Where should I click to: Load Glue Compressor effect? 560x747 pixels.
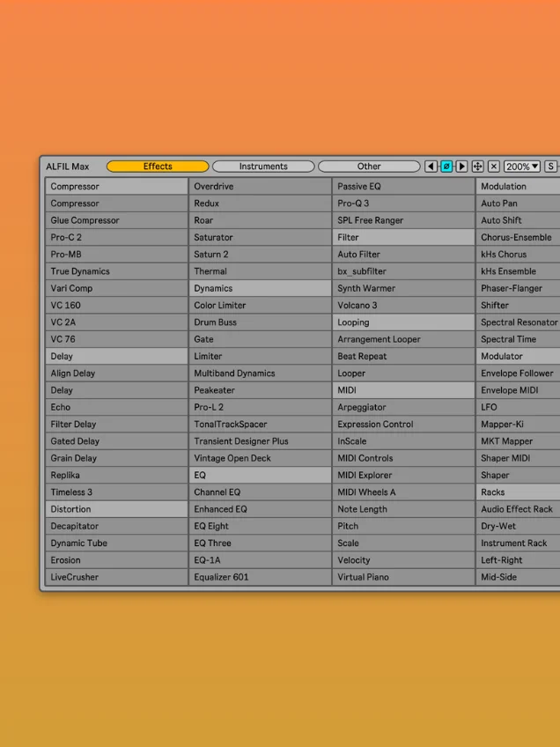point(116,220)
